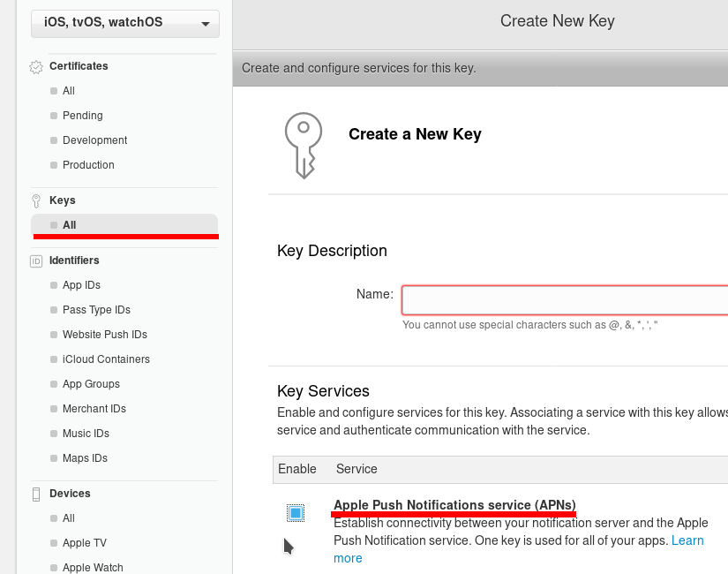Open App IDs identifiers
The width and height of the screenshot is (728, 574).
pos(81,285)
